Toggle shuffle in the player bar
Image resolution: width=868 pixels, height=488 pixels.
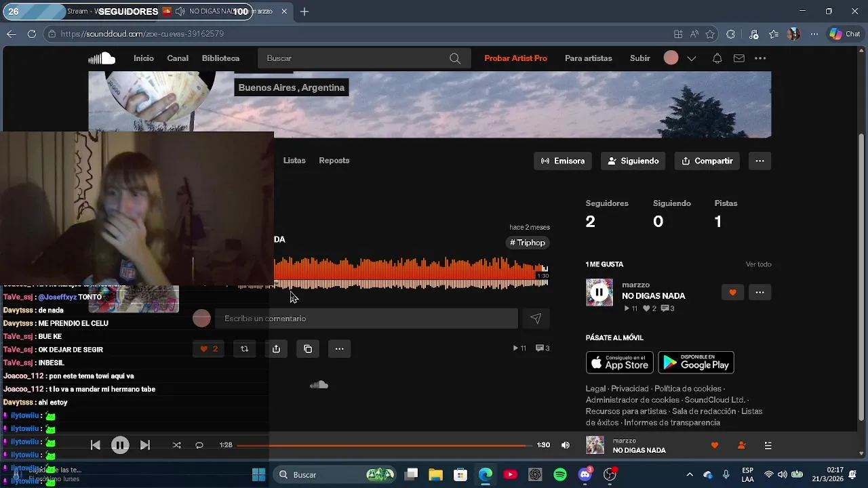click(176, 445)
